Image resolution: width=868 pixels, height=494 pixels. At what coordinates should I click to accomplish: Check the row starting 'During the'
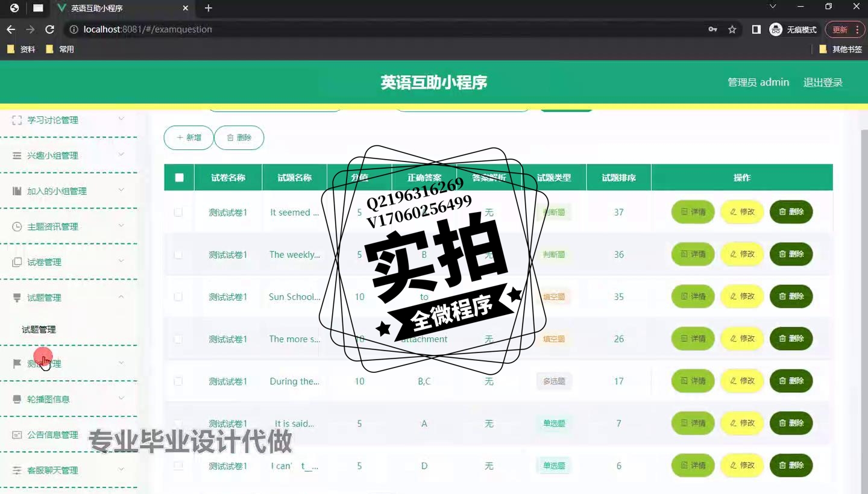click(x=178, y=381)
